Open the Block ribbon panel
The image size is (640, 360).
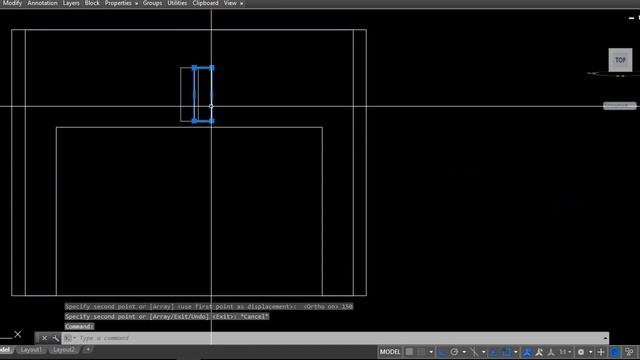point(92,3)
